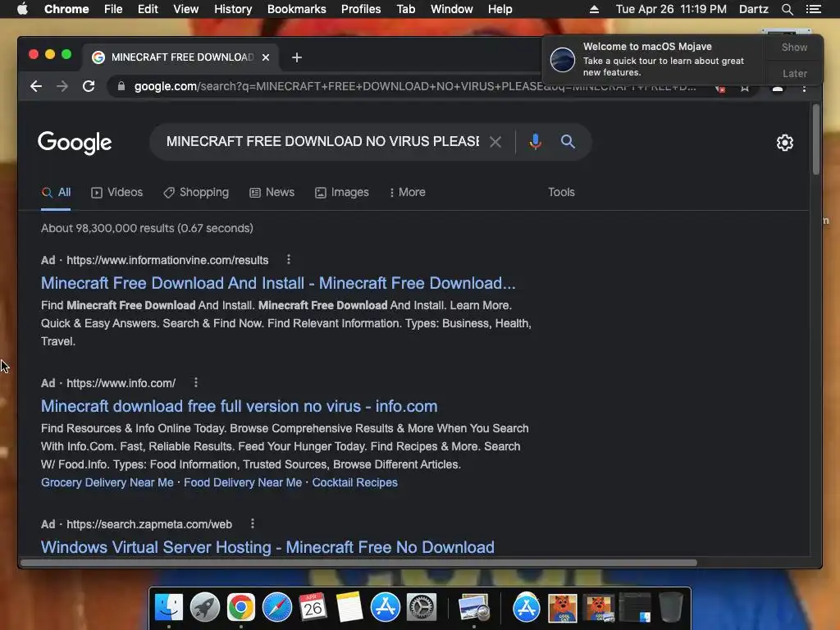
Task: Click the Welcome to macOS Mojave notification
Action: (x=655, y=59)
